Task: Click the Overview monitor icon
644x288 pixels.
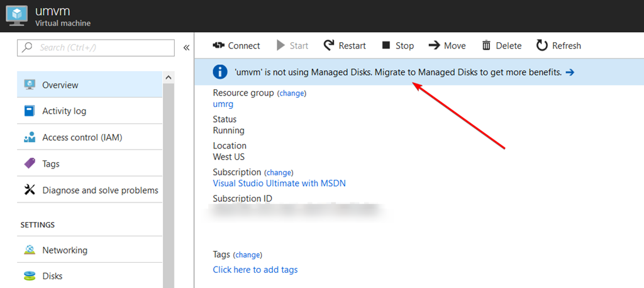Action: pyautogui.click(x=30, y=85)
